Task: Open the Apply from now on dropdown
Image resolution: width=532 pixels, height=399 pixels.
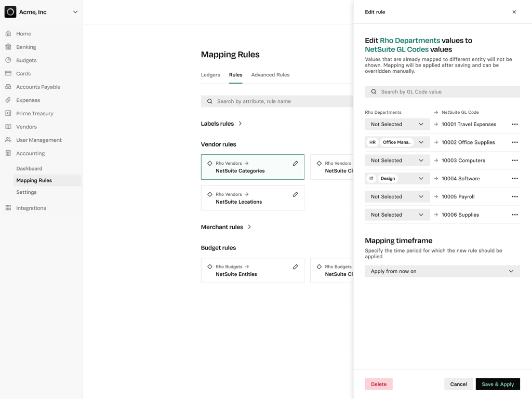Action: pyautogui.click(x=443, y=271)
